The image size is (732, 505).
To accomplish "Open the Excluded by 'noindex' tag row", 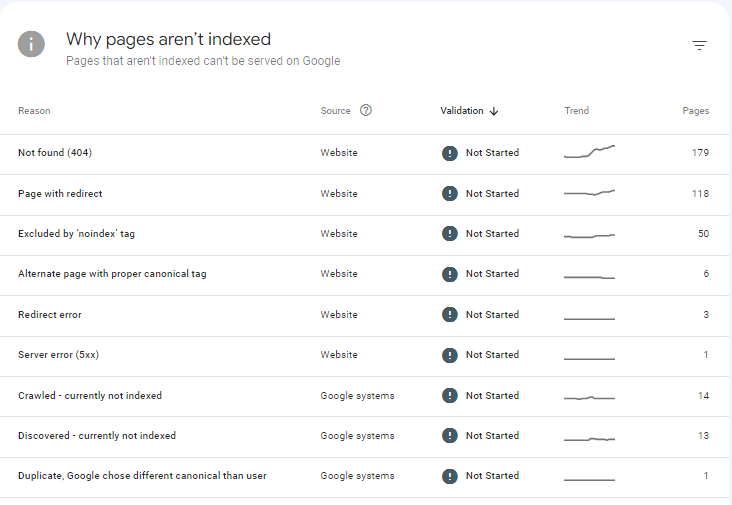I will [x=364, y=235].
